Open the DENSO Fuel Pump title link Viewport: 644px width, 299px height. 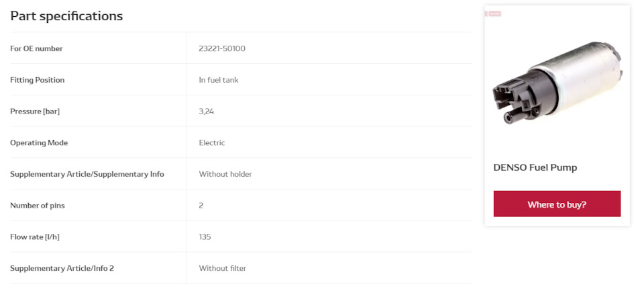click(x=535, y=167)
